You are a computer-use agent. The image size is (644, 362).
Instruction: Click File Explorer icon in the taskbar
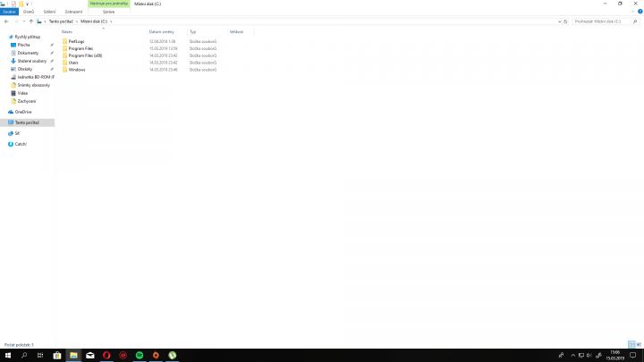[x=73, y=356]
